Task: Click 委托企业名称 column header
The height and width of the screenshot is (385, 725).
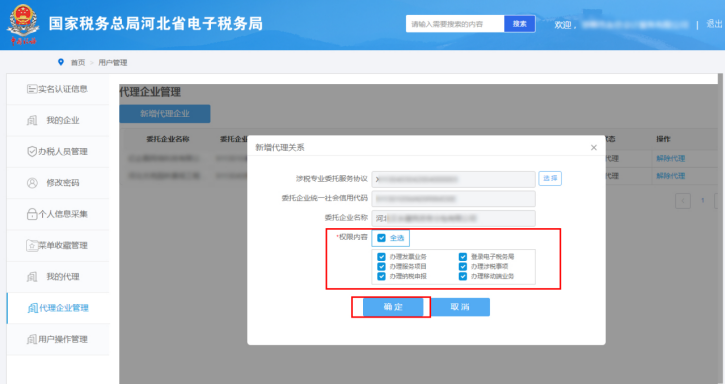Action: [x=167, y=139]
